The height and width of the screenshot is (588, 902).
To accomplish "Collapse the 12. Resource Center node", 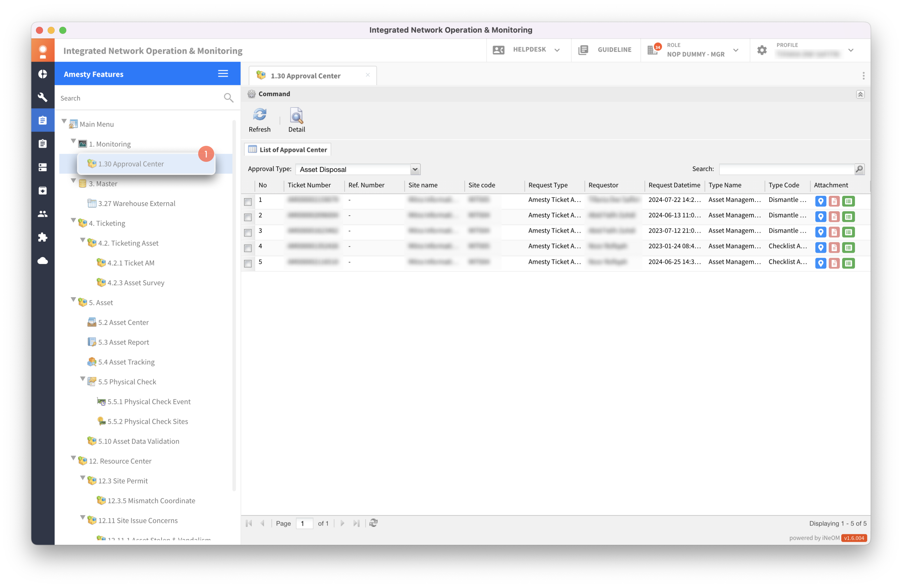I will [x=74, y=458].
